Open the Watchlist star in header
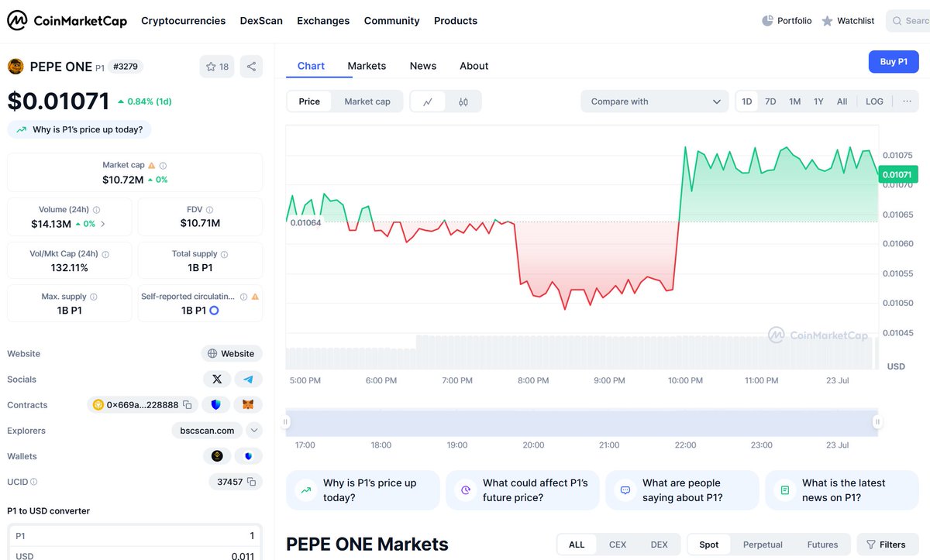Viewport: 930px width, 560px height. [828, 21]
